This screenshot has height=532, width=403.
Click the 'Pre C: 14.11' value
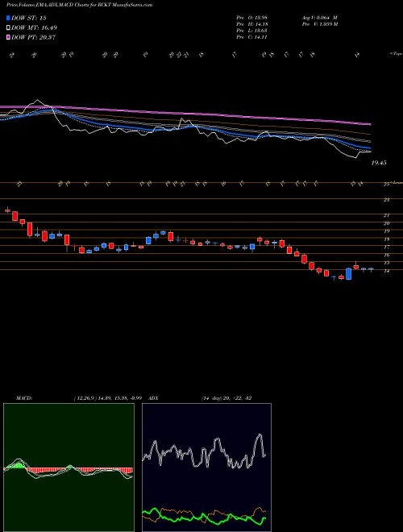click(x=252, y=37)
